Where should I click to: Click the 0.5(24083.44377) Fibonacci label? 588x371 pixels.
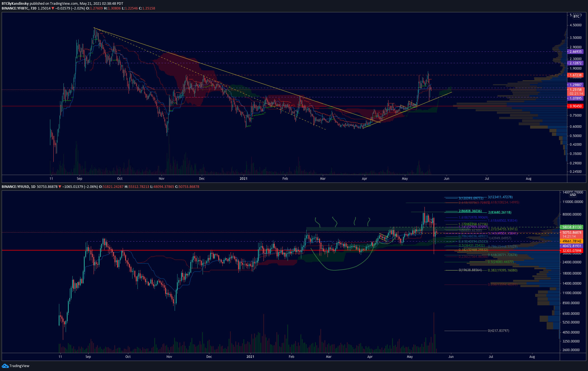tap(501, 262)
